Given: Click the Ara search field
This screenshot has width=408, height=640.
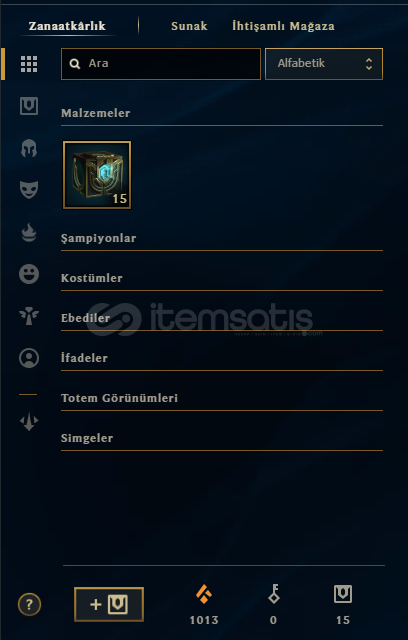Looking at the screenshot, I should (x=161, y=64).
